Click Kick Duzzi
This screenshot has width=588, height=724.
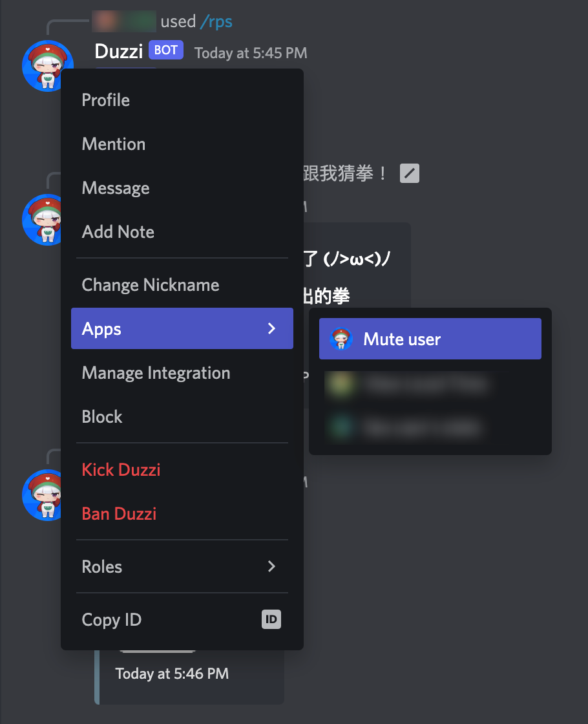coord(182,469)
